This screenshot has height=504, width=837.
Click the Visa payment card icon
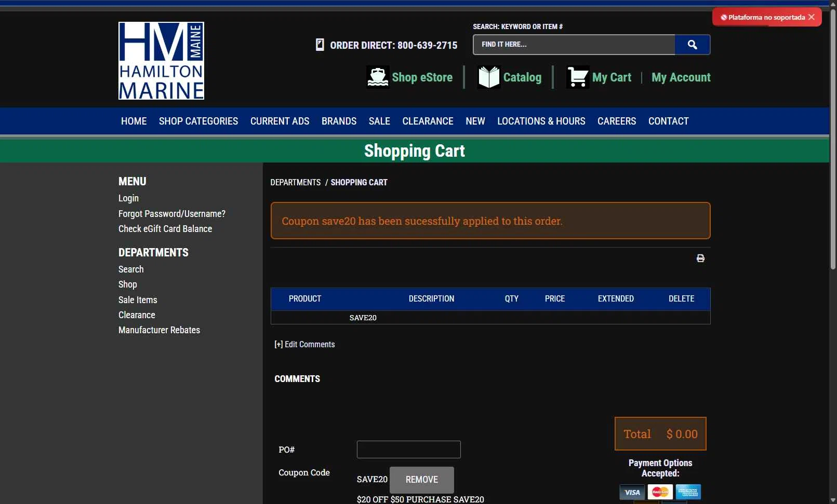pos(632,492)
